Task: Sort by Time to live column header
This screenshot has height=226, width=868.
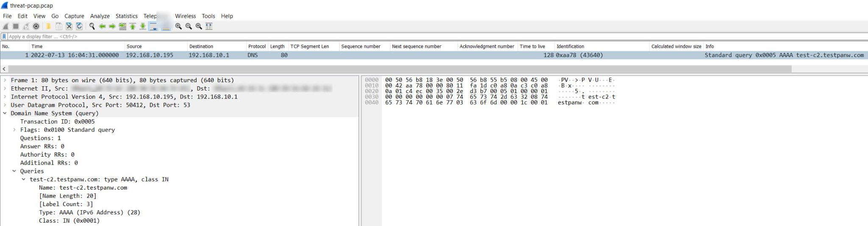Action: 536,47
